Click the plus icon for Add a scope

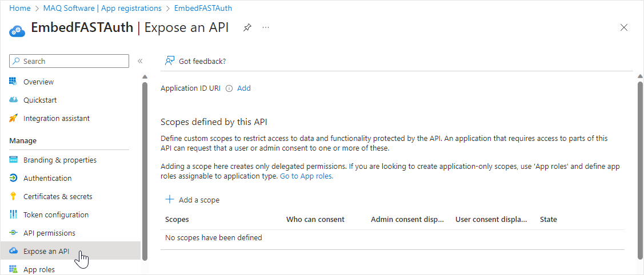(169, 200)
